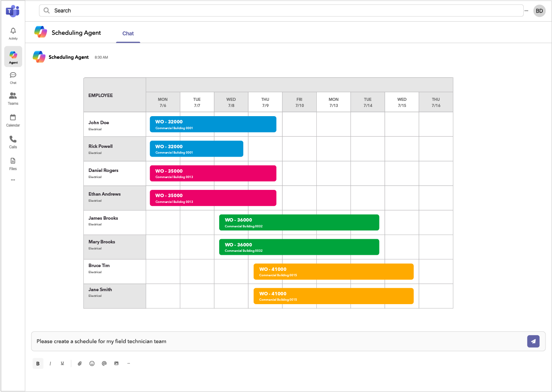This screenshot has width=552, height=392.
Task: Click the WED 7/8 column header
Action: [x=231, y=102]
